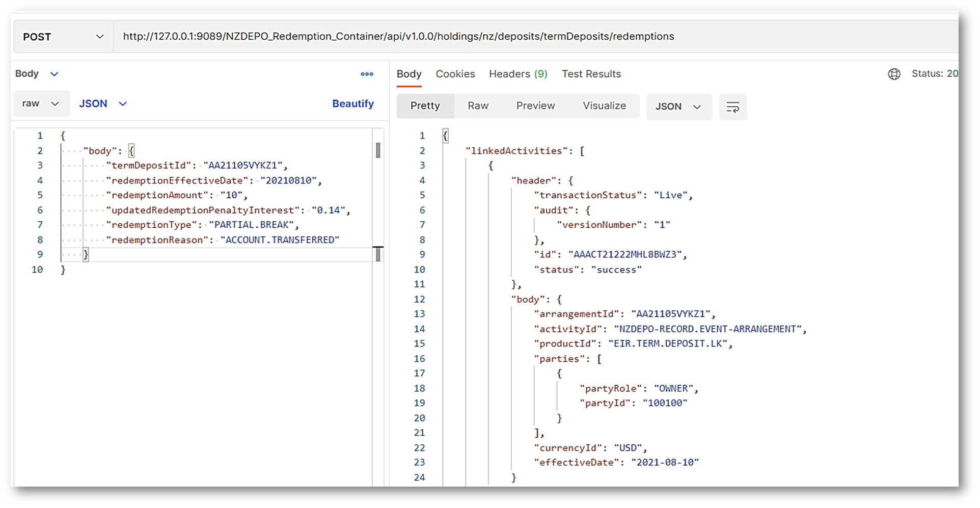980x508 pixels.
Task: Select the response Body tab
Action: [x=409, y=74]
